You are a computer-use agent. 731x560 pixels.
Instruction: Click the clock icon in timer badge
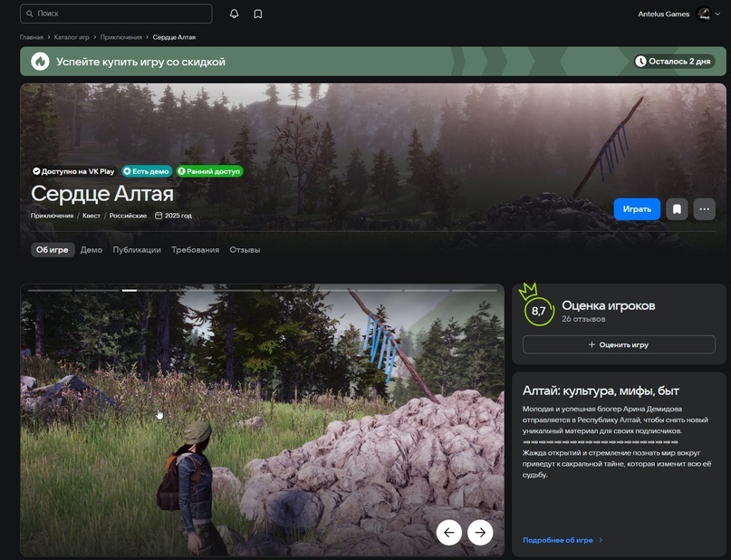coord(641,61)
